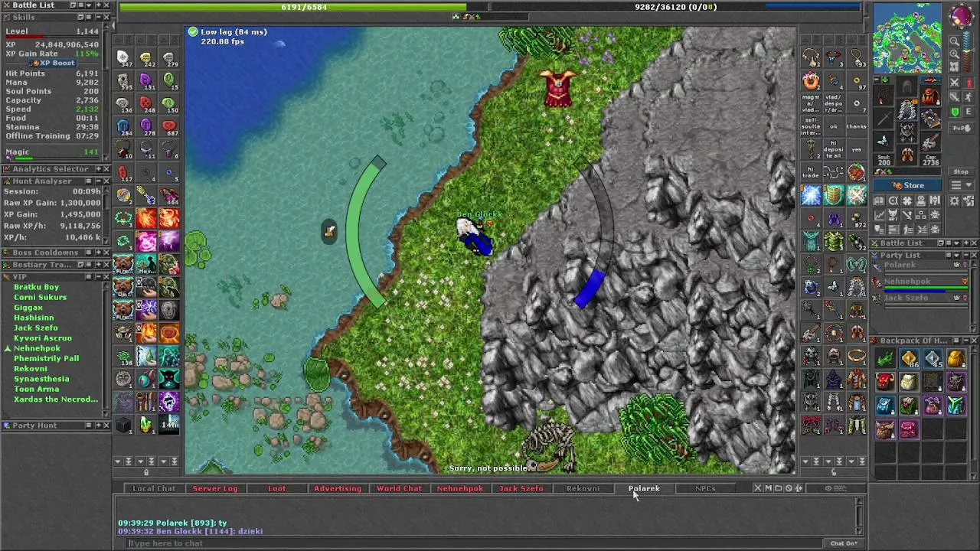The width and height of the screenshot is (980, 551).
Task: Open the golden backpack in container
Action: pos(955,358)
